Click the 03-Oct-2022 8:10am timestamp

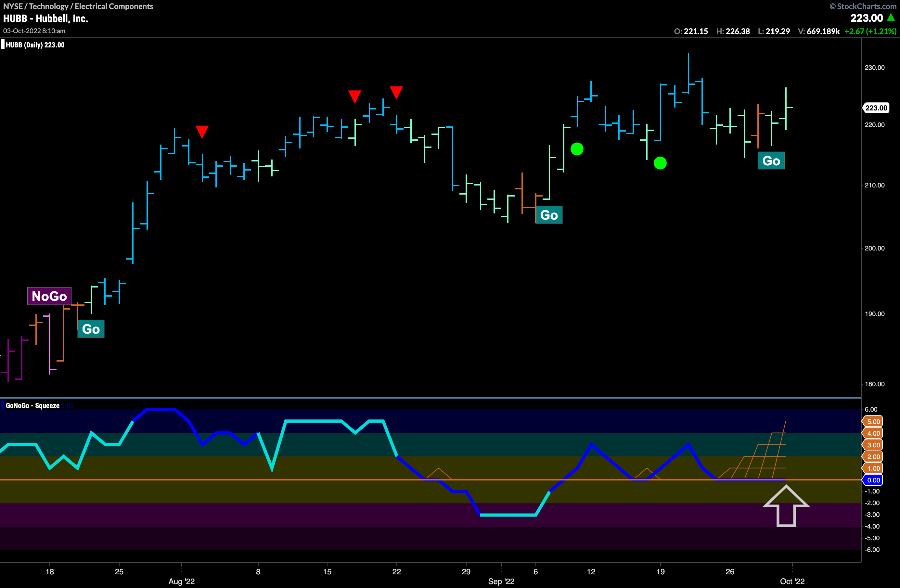34,31
